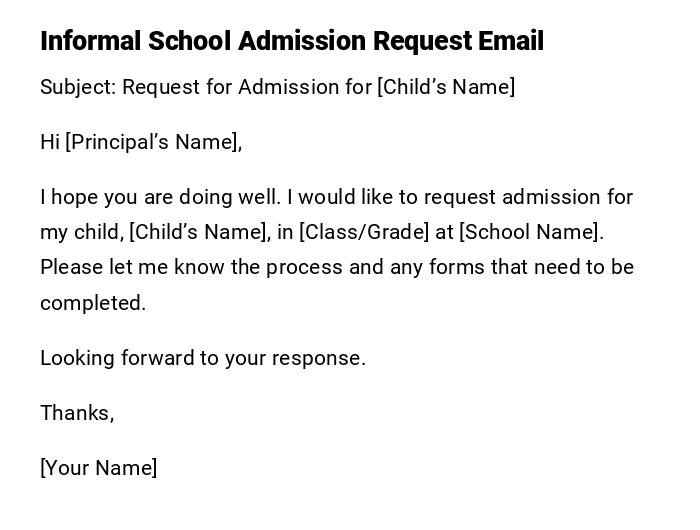Click the word "Informal" in the heading
Screen dimensions: 700x530
tap(90, 41)
